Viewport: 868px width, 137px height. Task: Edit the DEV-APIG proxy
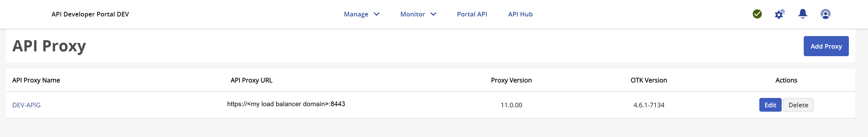click(770, 105)
